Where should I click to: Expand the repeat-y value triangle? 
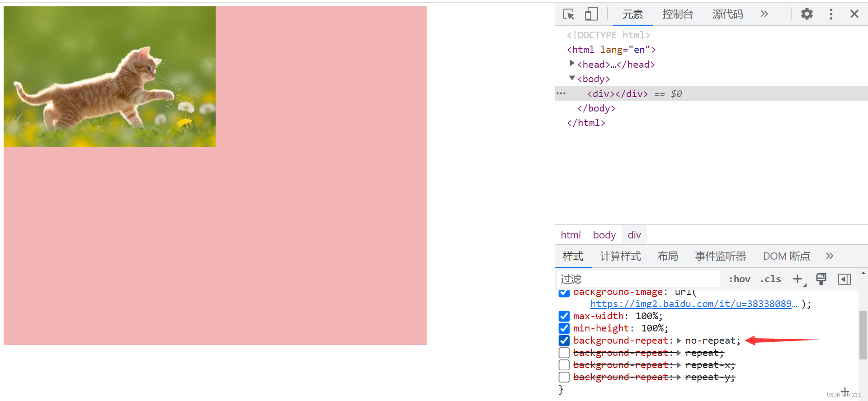click(679, 378)
